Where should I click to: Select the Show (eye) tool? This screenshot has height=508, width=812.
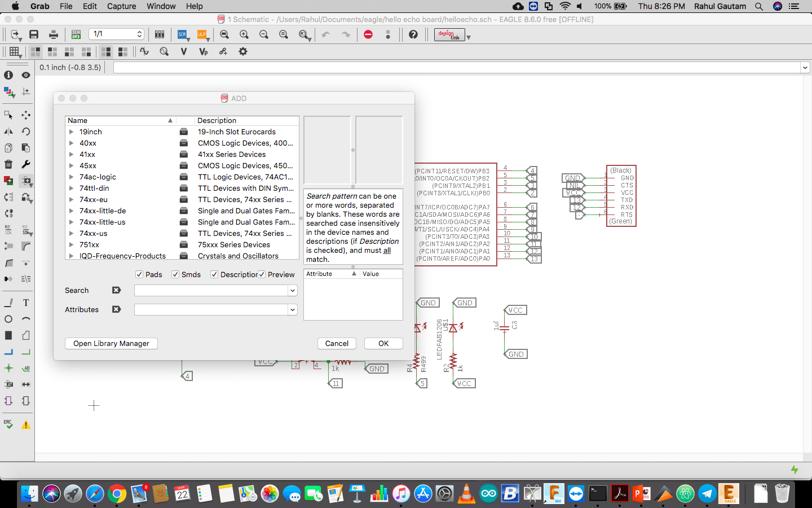pyautogui.click(x=26, y=75)
